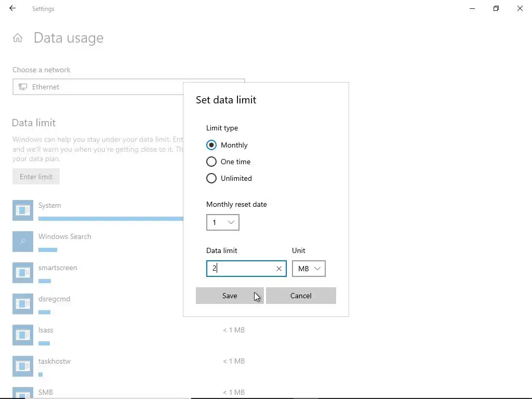
Task: Cancel the Set data limit dialog
Action: pyautogui.click(x=301, y=296)
